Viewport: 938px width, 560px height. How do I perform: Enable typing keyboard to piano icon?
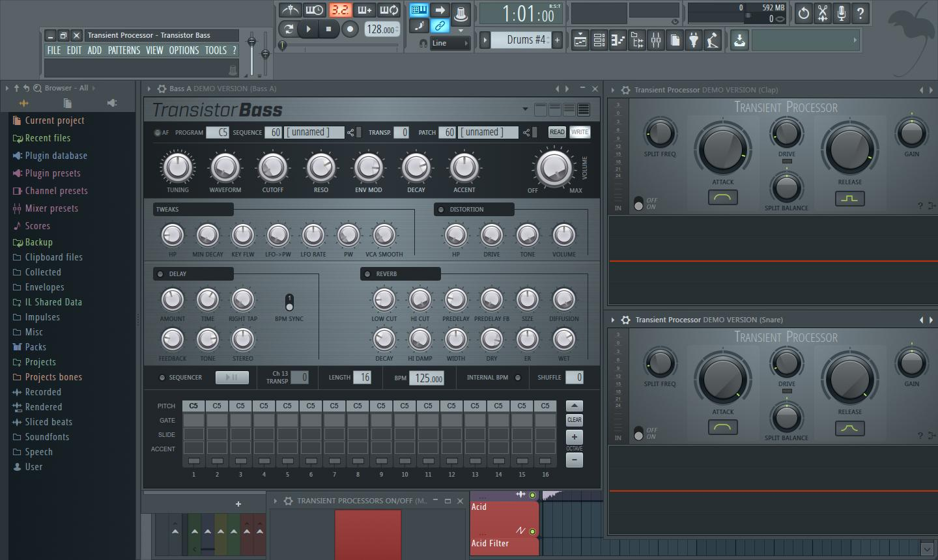(419, 10)
